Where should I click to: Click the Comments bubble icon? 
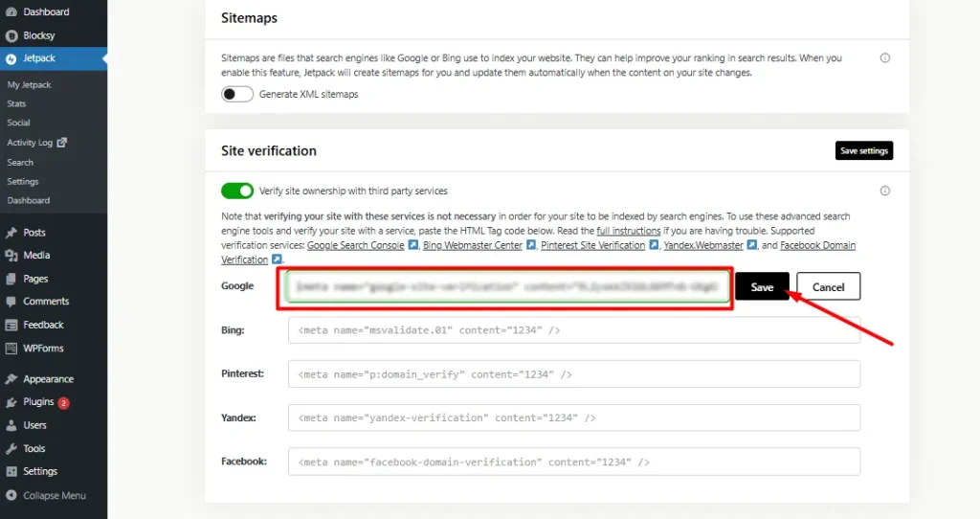(11, 302)
